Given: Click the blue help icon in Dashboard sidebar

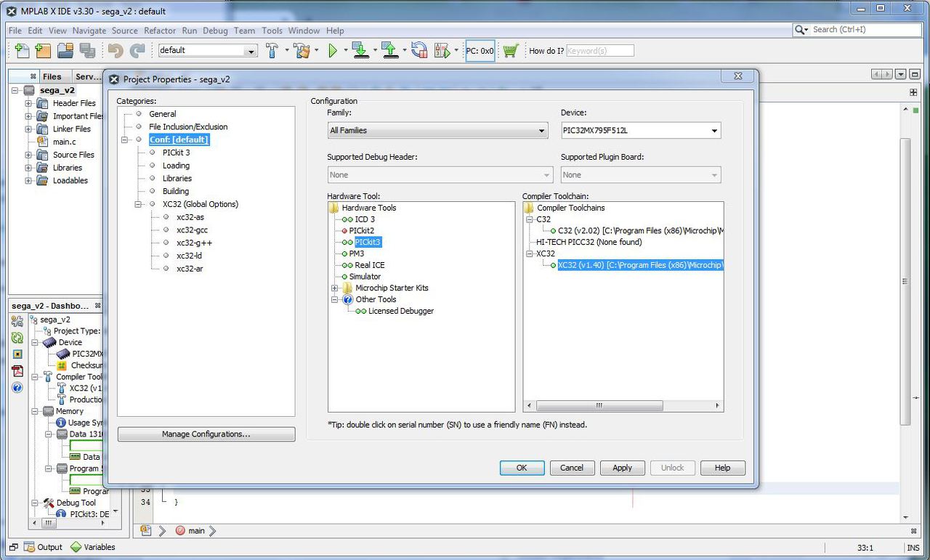Looking at the screenshot, I should tap(17, 388).
